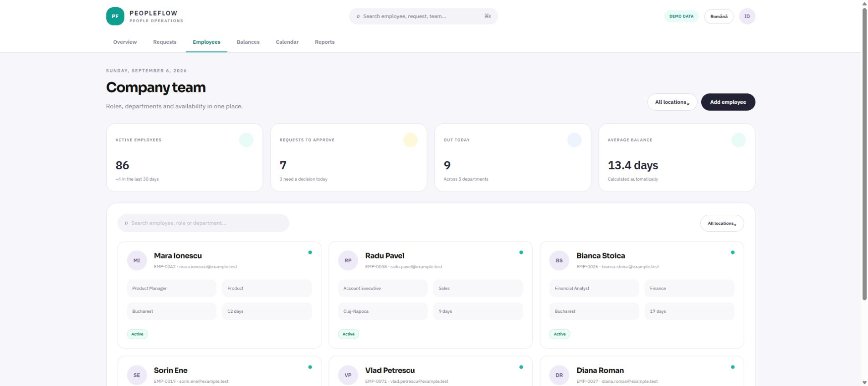Click Diana Roman's green status dot
Image resolution: width=868 pixels, height=386 pixels.
tap(733, 367)
